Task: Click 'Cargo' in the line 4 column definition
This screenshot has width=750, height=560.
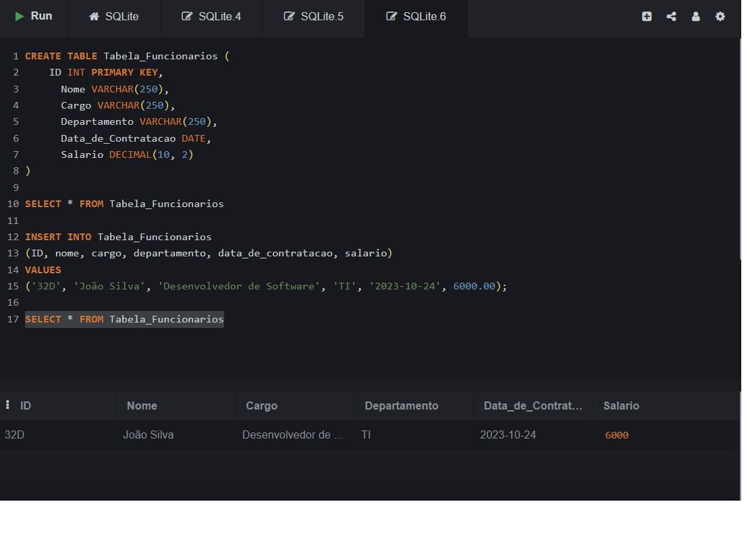Action: [x=76, y=105]
